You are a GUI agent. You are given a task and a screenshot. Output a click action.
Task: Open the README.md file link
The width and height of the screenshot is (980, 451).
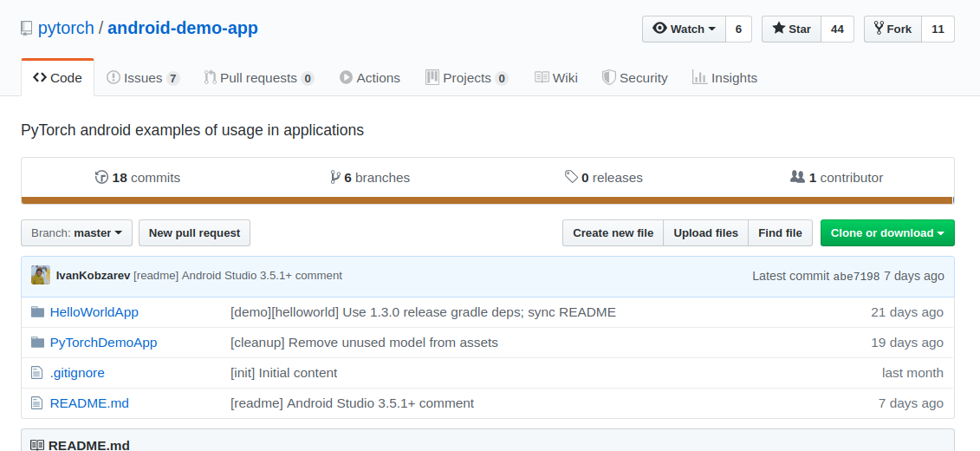89,403
